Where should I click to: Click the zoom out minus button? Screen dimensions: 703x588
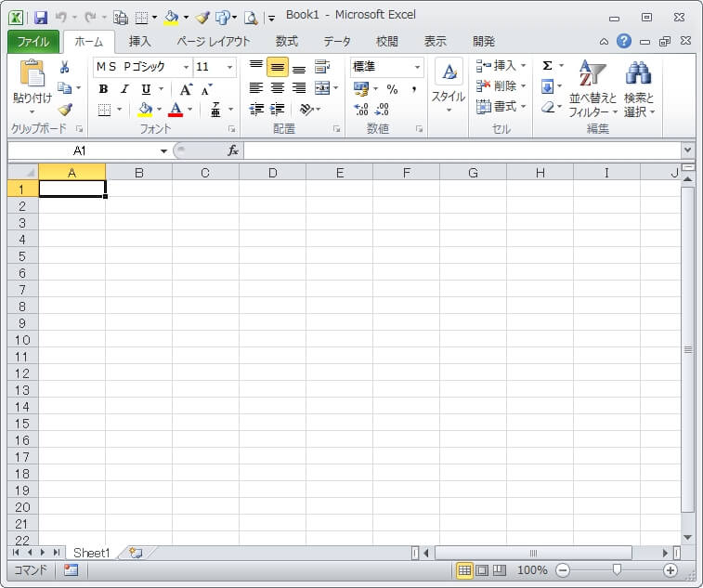pos(563,570)
